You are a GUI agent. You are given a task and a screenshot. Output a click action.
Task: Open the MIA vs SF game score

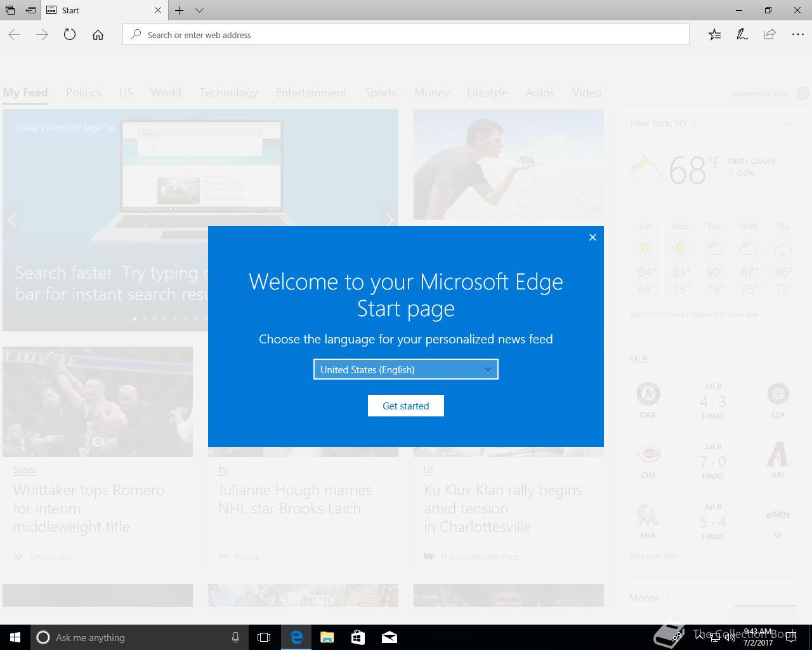pos(713,522)
